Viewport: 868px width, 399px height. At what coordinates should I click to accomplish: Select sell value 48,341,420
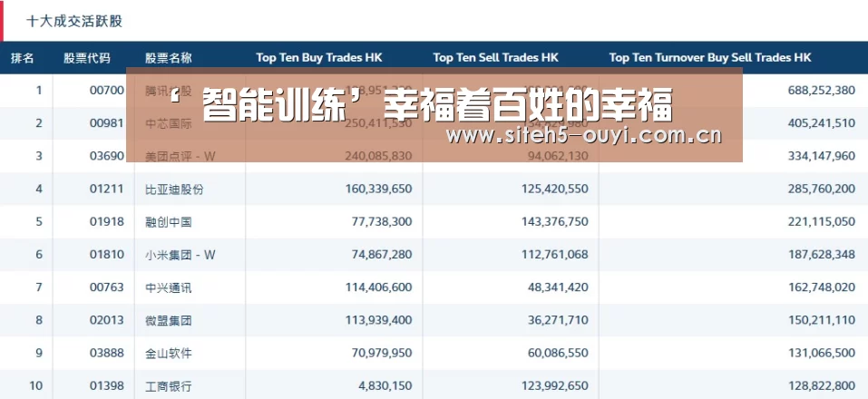(x=558, y=287)
